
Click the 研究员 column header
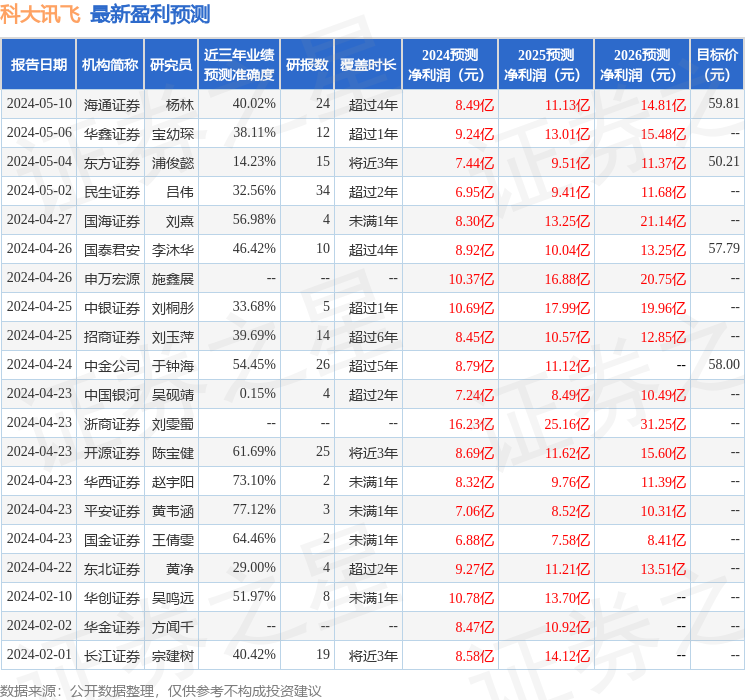tap(171, 64)
